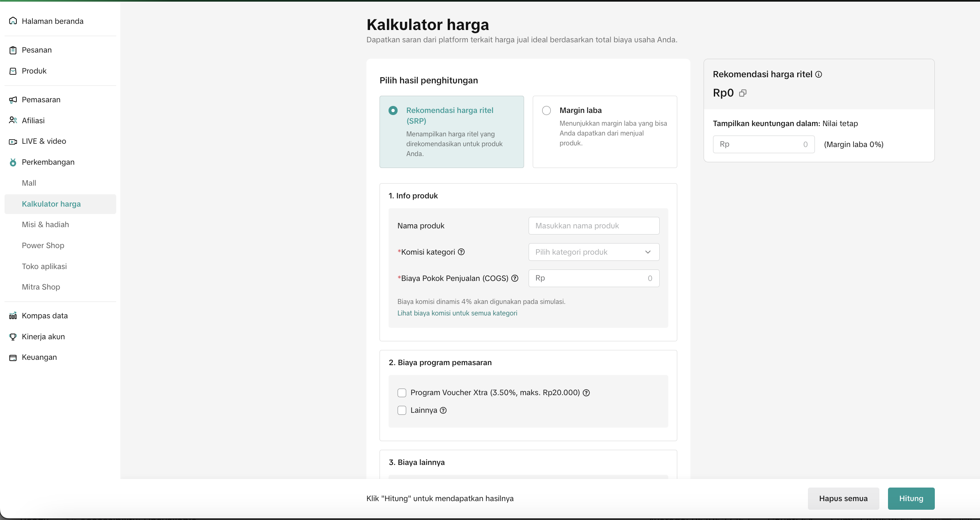980x520 pixels.
Task: Go to Power Shop in sidebar
Action: pyautogui.click(x=43, y=245)
